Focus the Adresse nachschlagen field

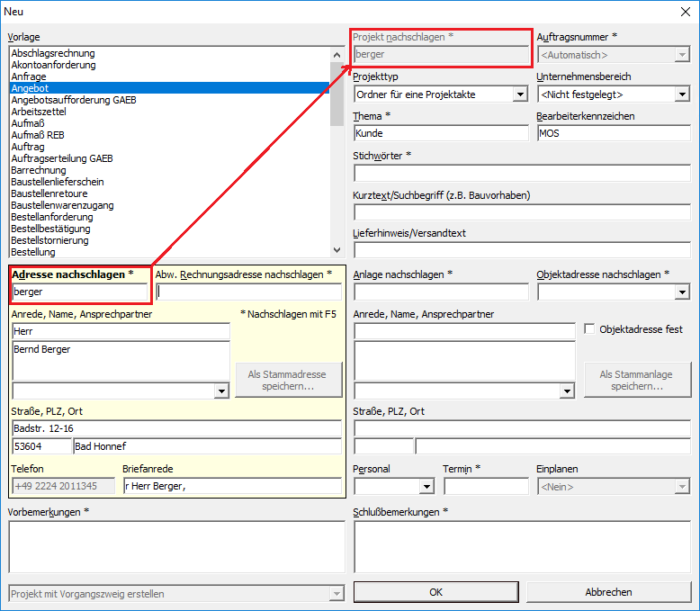coord(81,292)
